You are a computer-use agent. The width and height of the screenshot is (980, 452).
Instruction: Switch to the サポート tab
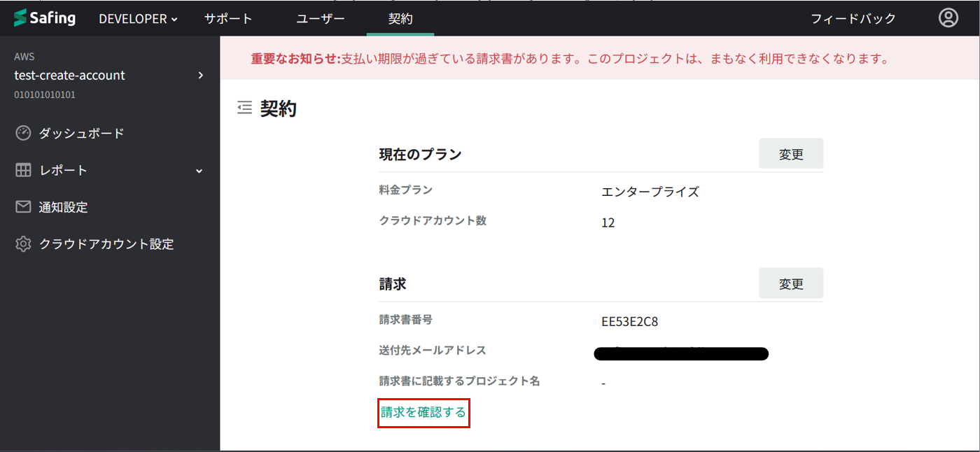[228, 19]
